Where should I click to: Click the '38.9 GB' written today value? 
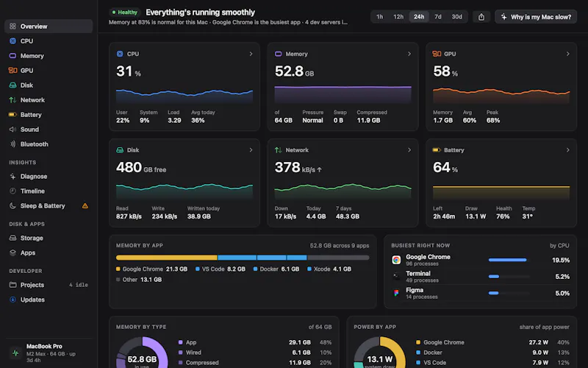(x=198, y=216)
